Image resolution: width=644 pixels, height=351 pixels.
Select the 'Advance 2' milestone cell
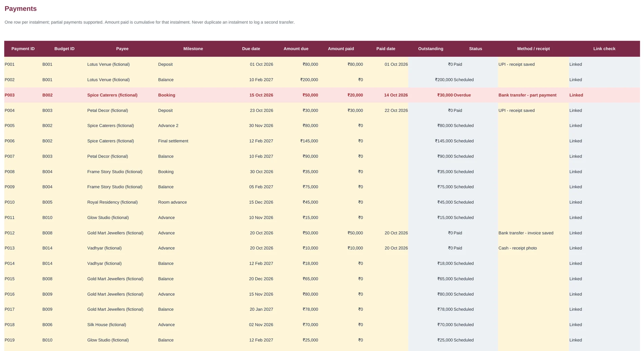[193, 126]
